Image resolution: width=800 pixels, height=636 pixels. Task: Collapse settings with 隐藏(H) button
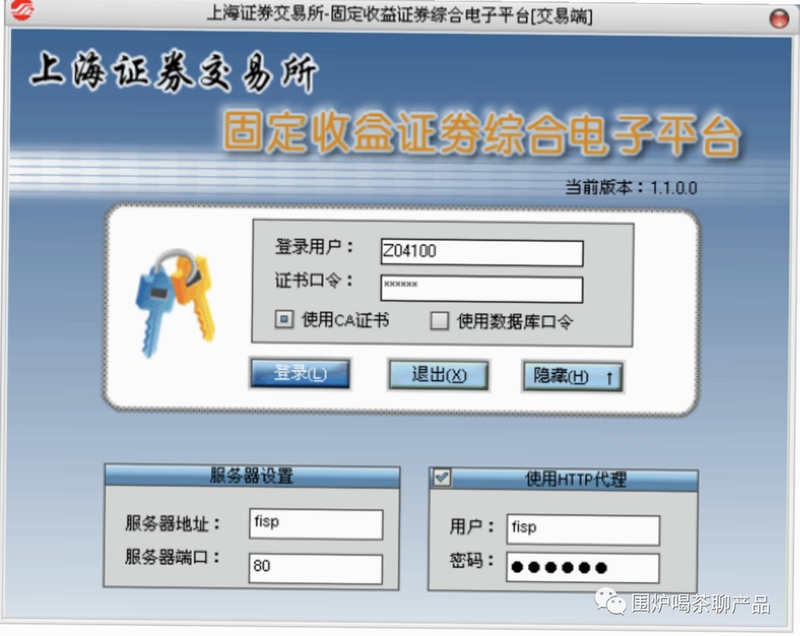[572, 377]
